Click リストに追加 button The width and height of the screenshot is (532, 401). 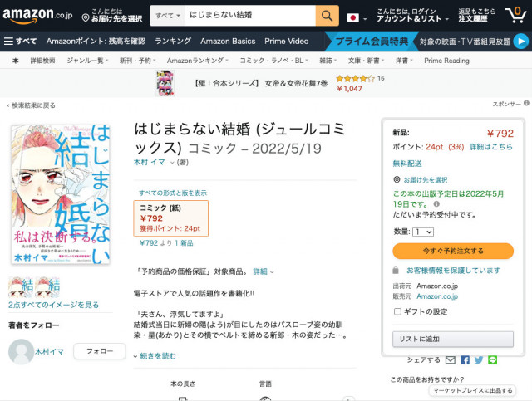point(453,339)
